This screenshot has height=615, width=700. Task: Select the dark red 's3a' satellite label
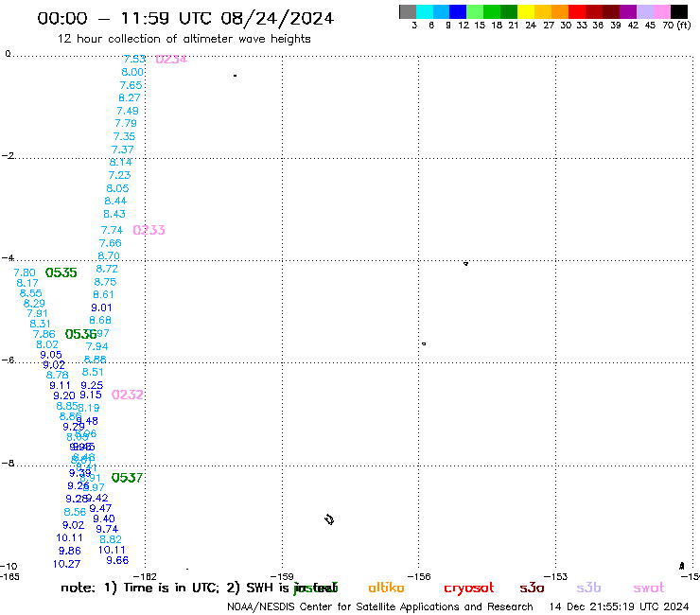(532, 589)
